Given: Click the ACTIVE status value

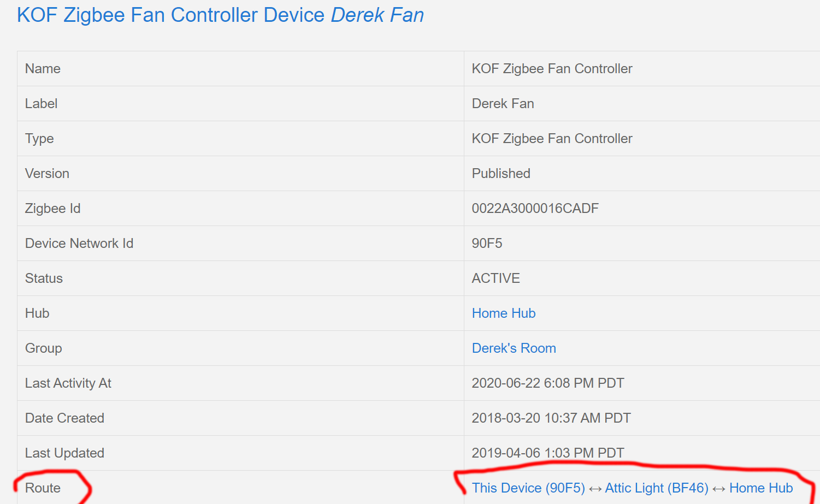Looking at the screenshot, I should [x=495, y=278].
